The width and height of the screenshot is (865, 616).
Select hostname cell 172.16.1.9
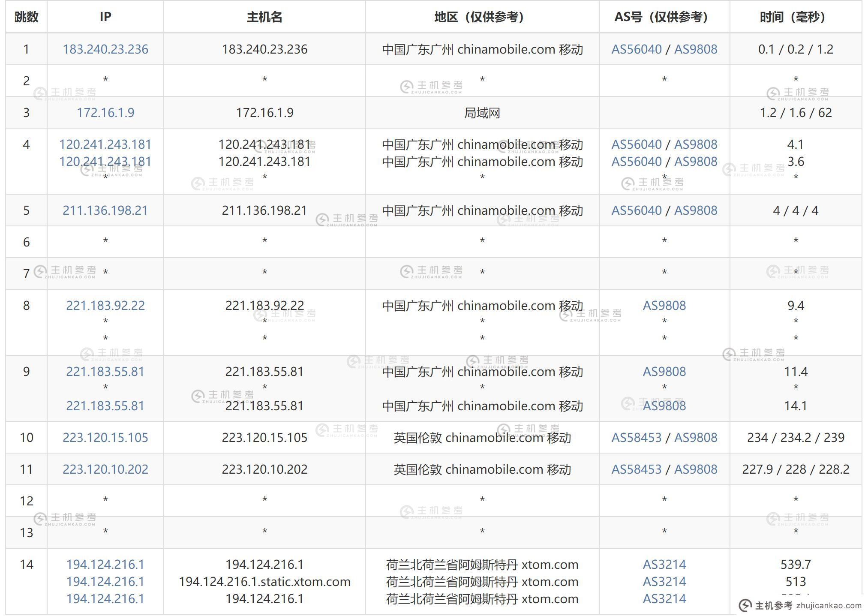[x=264, y=113]
